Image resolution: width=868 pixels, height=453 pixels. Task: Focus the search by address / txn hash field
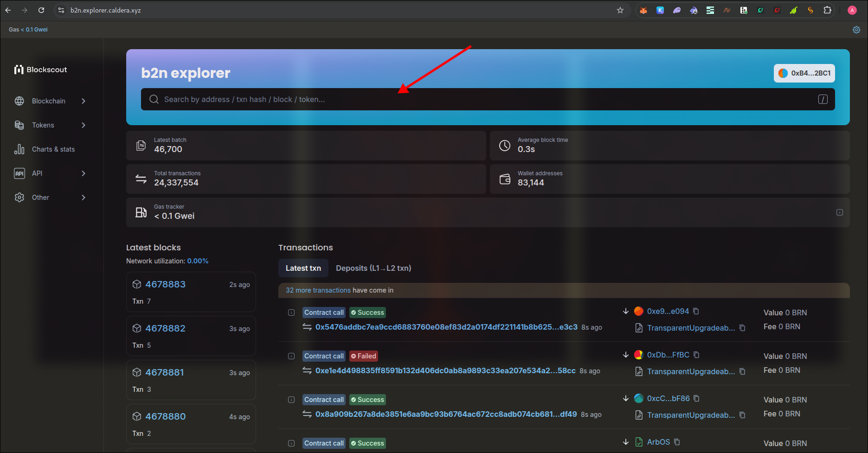point(488,99)
